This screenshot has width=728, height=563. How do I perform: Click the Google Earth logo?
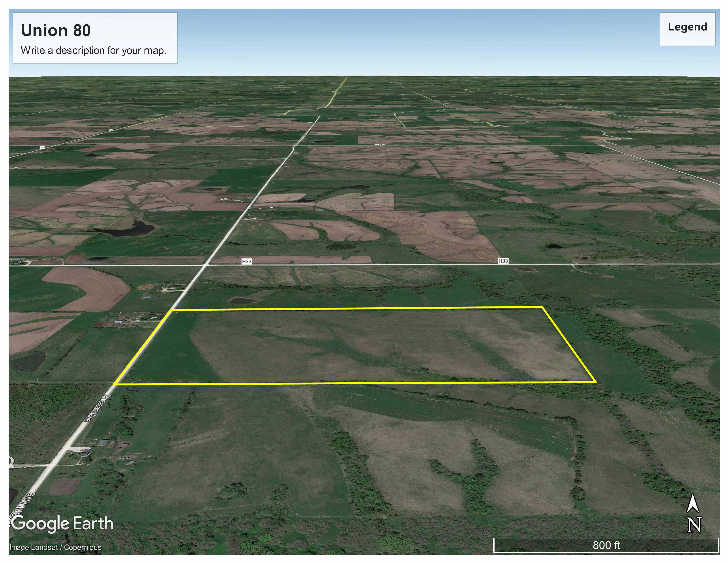pos(62,523)
